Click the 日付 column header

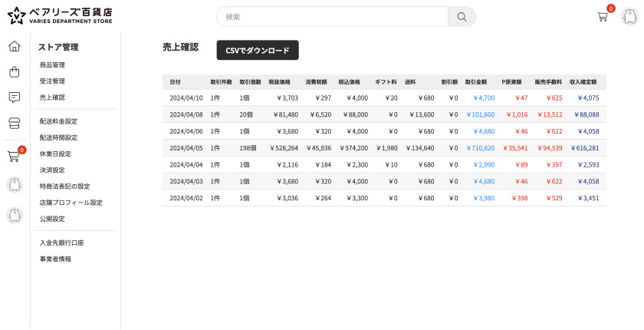175,82
